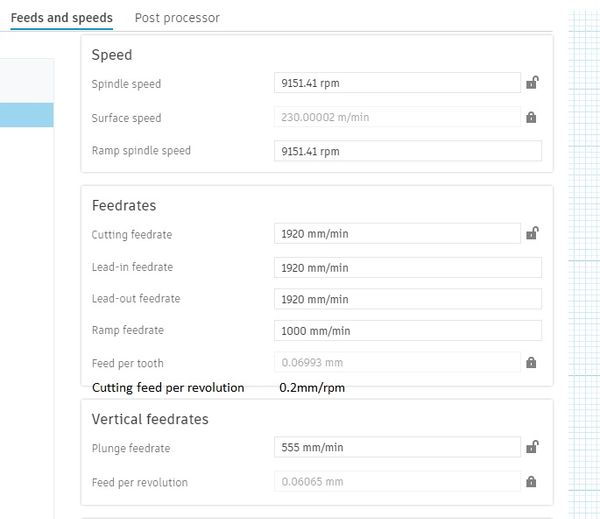Lock the Plunge feedrate padlock icon
Viewport: 600px width, 519px height.
pos(532,447)
